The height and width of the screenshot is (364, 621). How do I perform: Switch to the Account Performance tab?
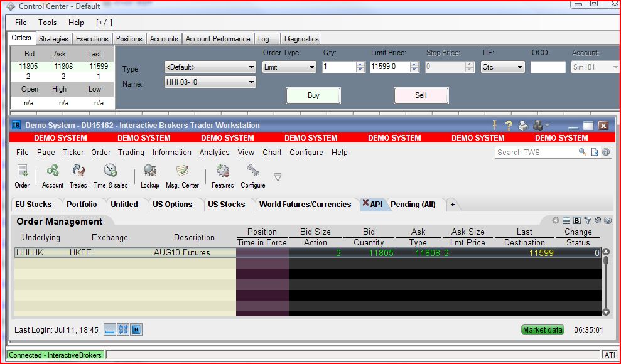coord(218,39)
